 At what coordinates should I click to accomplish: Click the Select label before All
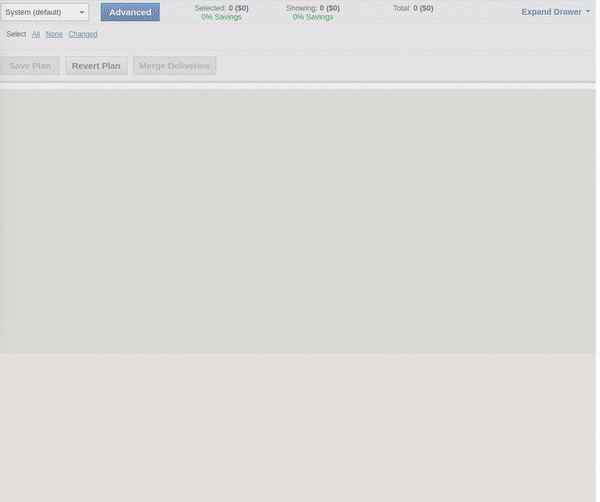[x=16, y=34]
